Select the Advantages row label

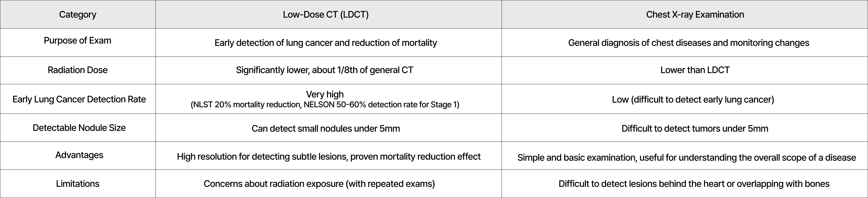79,155
